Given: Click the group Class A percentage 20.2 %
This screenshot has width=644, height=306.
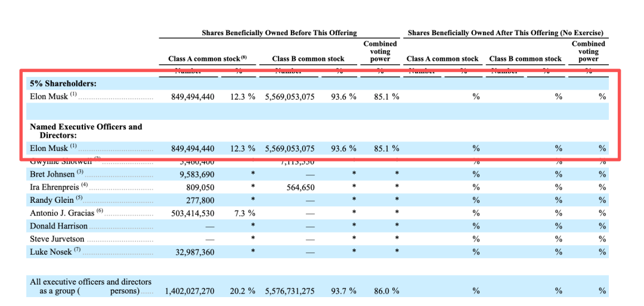Looking at the screenshot, I should pyautogui.click(x=242, y=291).
